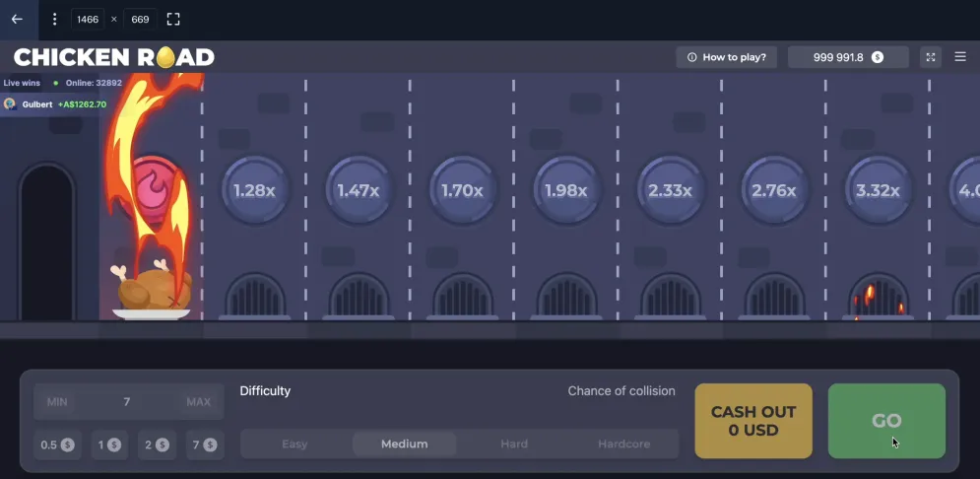Image resolution: width=980 pixels, height=479 pixels.
Task: Click the grate under 1.28x
Action: click(255, 296)
